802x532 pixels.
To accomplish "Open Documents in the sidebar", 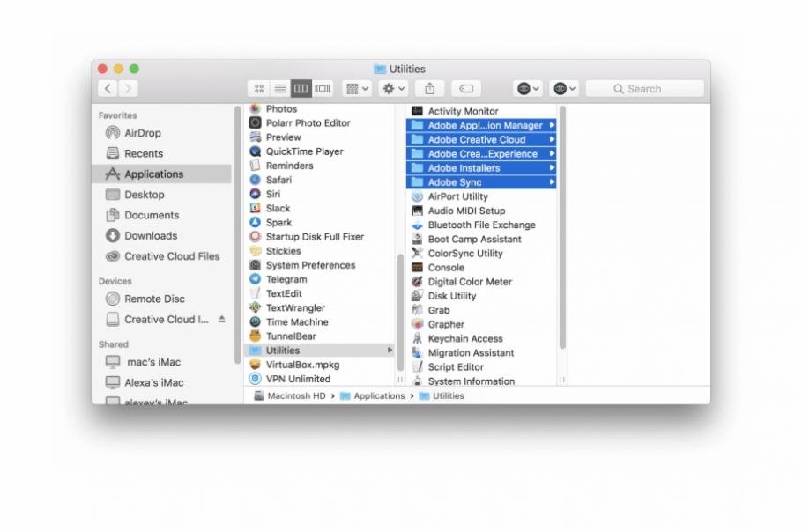I will tap(161, 215).
